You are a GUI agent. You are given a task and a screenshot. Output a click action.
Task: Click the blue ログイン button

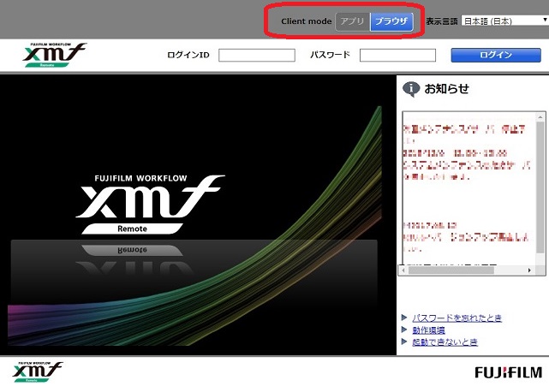[x=496, y=55]
